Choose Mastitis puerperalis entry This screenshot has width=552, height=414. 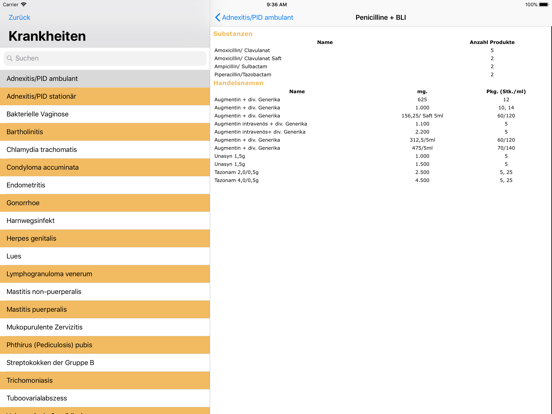pyautogui.click(x=105, y=309)
